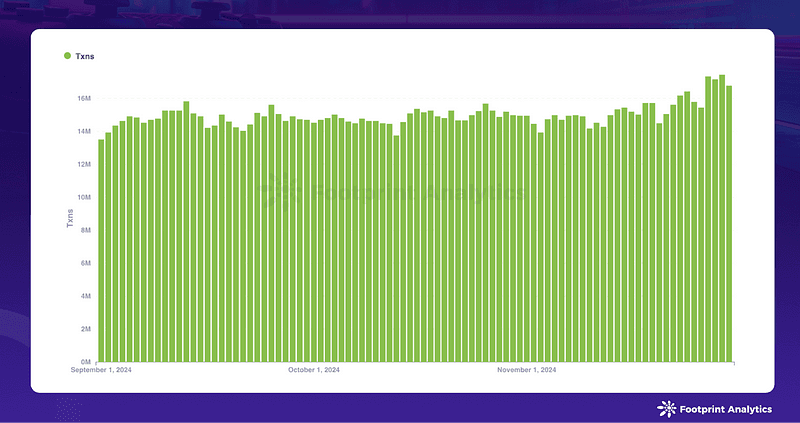800x423 pixels.
Task: Click the green Txns legend dot
Action: [x=67, y=56]
